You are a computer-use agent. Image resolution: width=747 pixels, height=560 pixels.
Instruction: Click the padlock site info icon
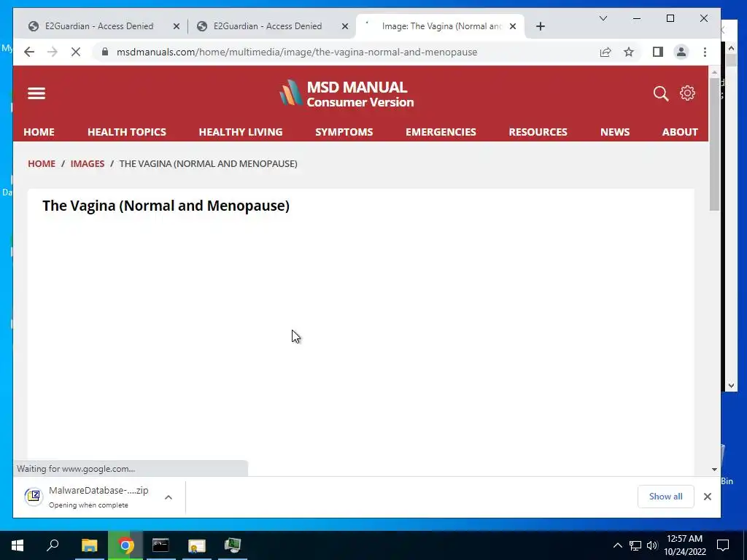coord(105,52)
